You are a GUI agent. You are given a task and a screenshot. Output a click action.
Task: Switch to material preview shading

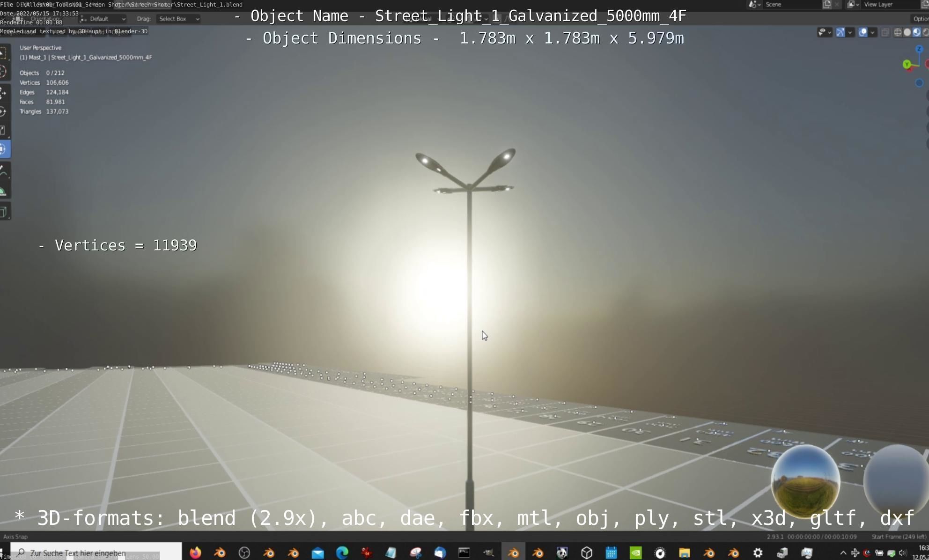(x=916, y=32)
